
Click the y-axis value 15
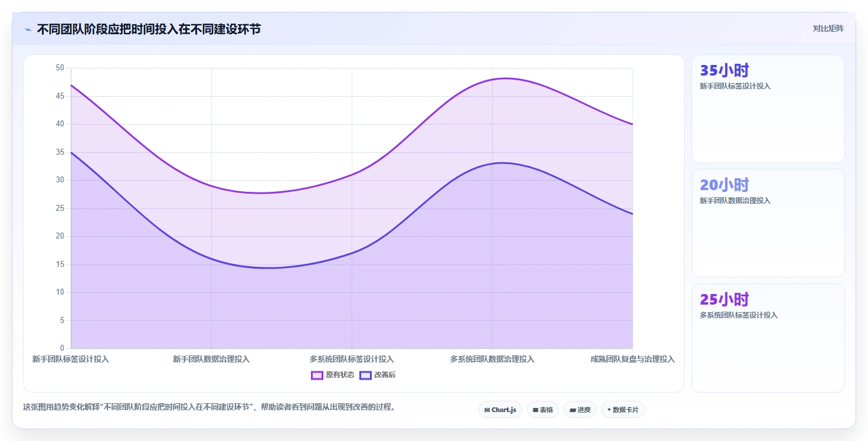point(60,264)
